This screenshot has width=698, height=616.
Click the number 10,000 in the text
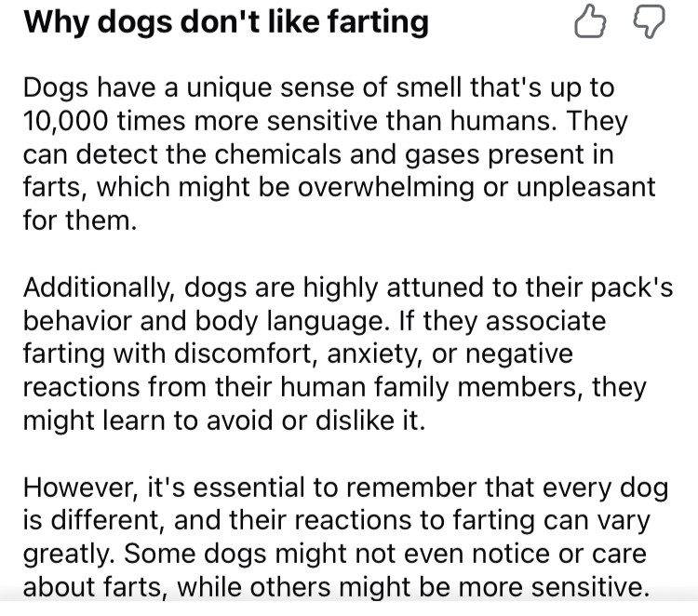pos(65,121)
